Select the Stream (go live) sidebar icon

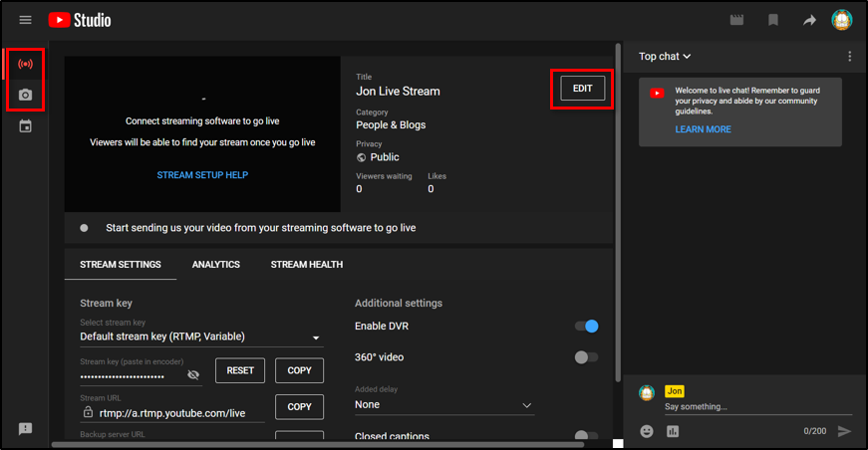tap(25, 64)
